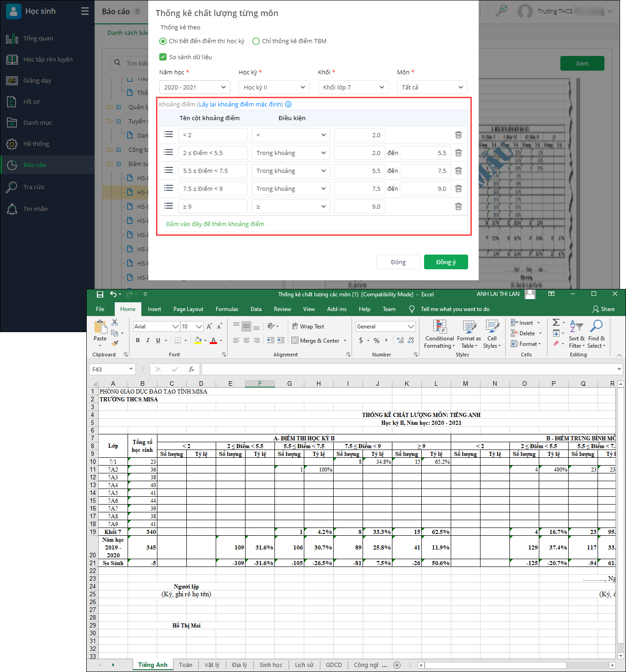Uncheck the 'So sánh dữ liệu' checkbox
This screenshot has height=672, width=626.
[x=163, y=57]
